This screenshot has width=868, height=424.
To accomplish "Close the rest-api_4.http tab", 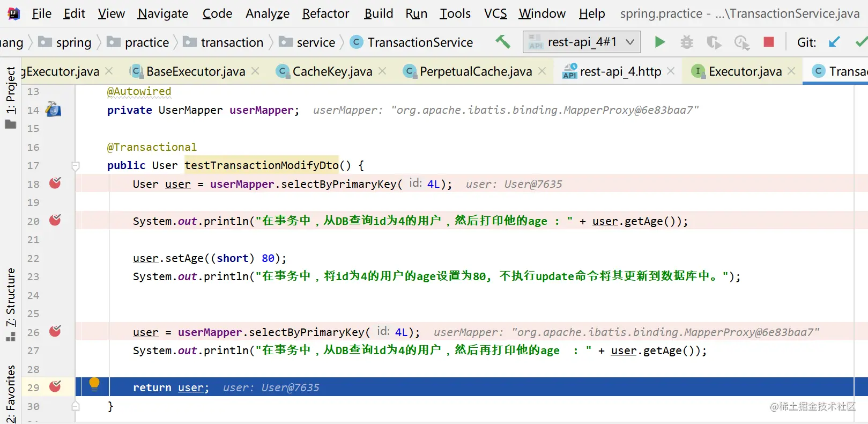I will 671,71.
